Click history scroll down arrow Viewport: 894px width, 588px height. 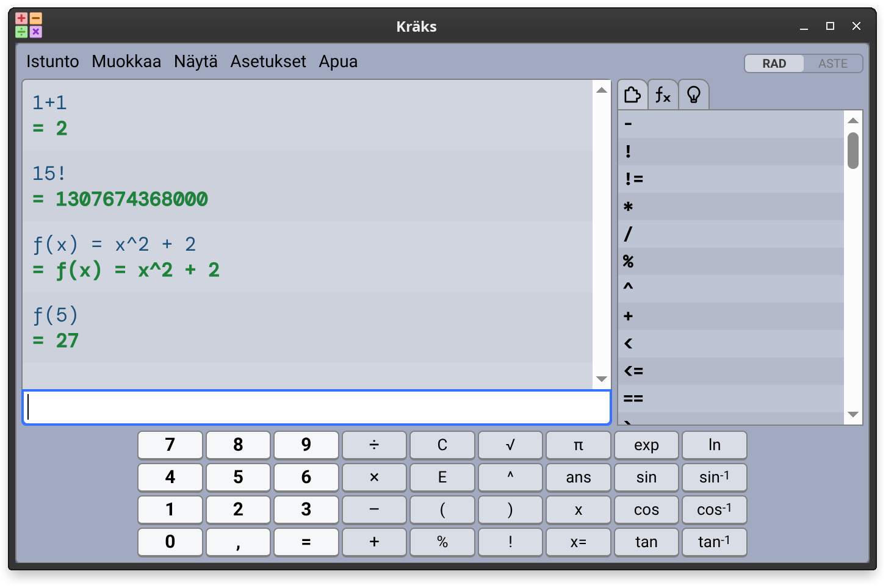(x=602, y=379)
